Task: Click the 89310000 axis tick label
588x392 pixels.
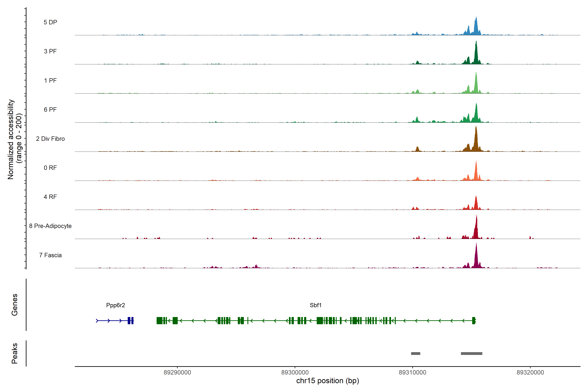Action: (413, 373)
